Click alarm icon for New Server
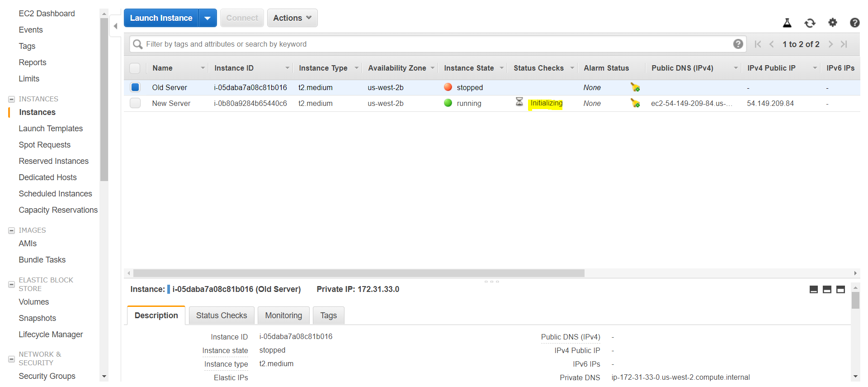This screenshot has width=868, height=387. [x=635, y=103]
